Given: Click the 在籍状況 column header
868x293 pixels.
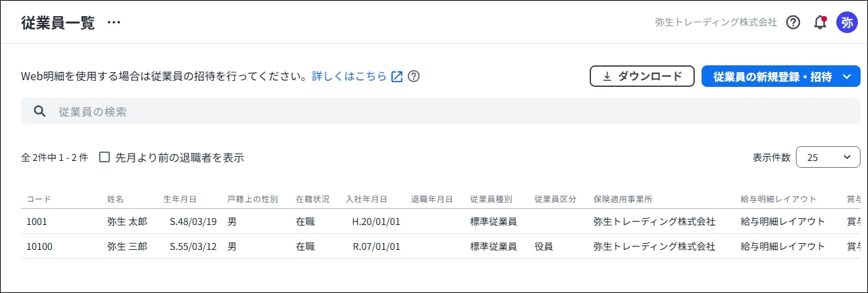Looking at the screenshot, I should tap(313, 199).
